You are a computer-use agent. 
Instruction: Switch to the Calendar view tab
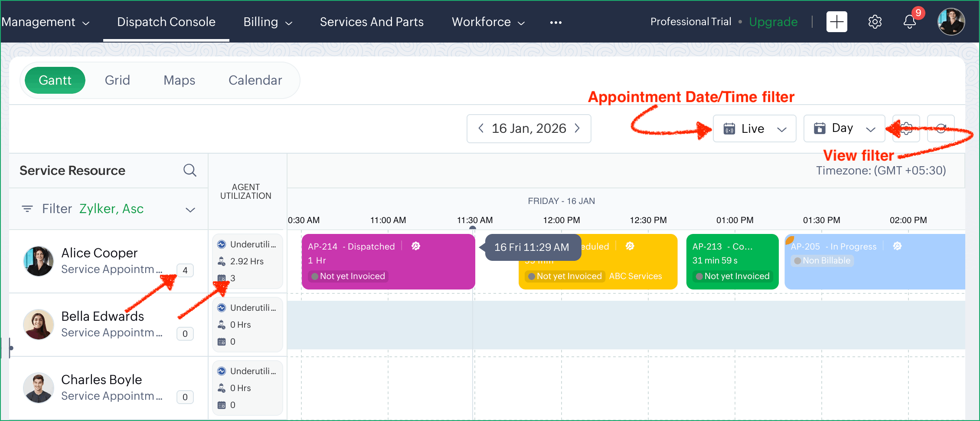click(x=255, y=80)
